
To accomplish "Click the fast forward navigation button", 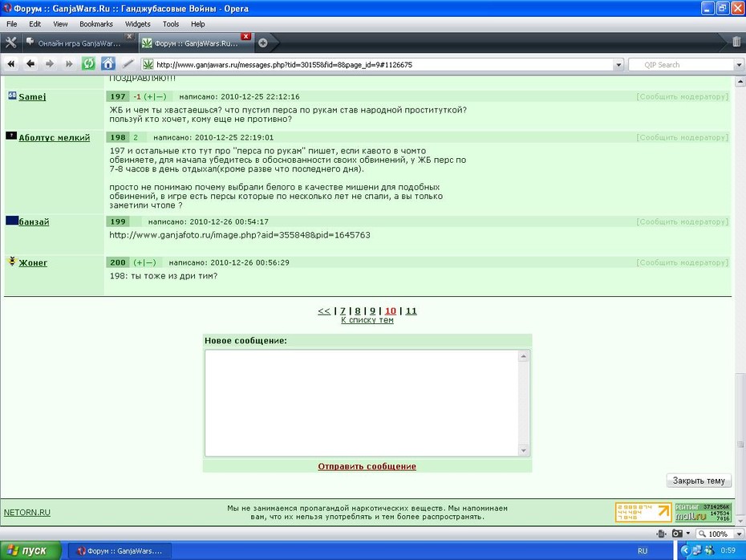I will [69, 63].
